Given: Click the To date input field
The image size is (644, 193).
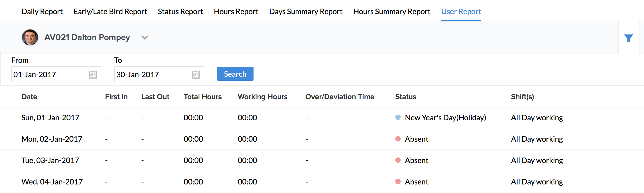Looking at the screenshot, I should 152,74.
